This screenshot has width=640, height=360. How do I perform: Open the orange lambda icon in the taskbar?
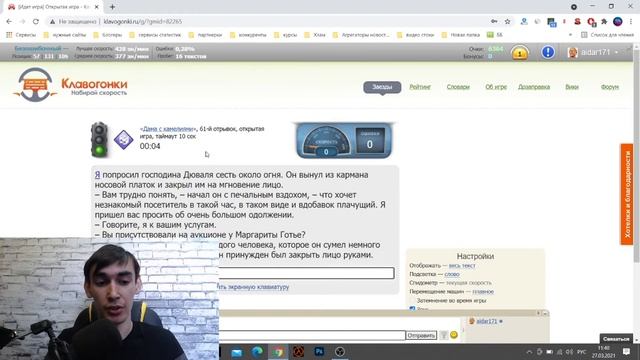(298, 352)
